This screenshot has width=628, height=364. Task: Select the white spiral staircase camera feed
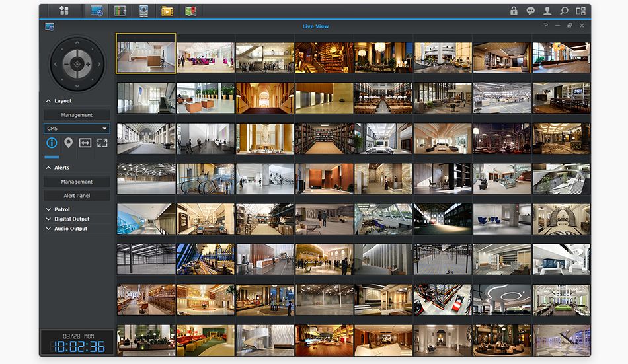tap(264, 340)
